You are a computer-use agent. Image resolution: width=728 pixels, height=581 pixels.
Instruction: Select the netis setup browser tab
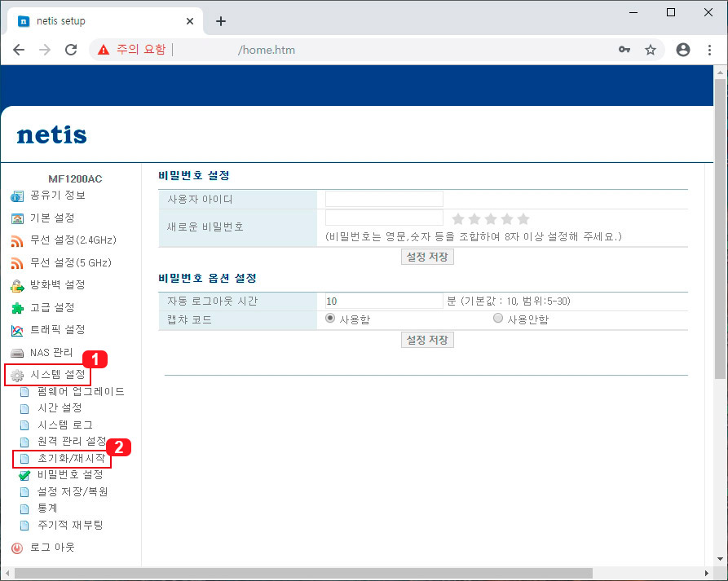coord(105,21)
